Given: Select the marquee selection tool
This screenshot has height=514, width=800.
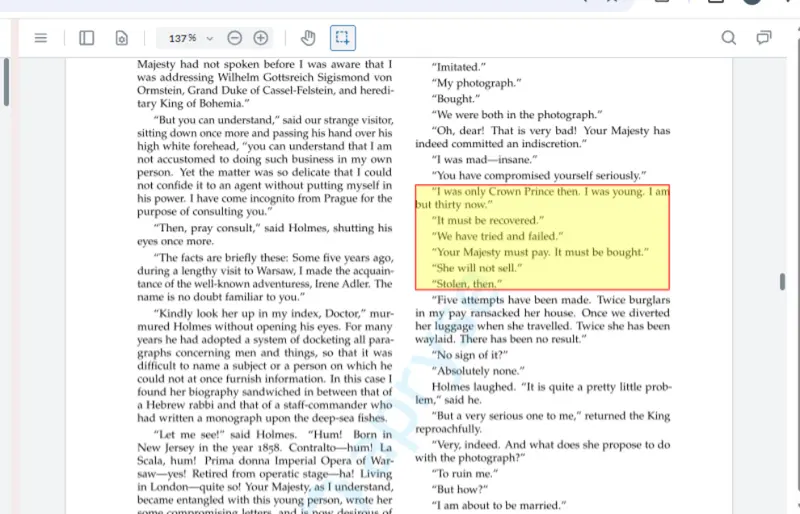Looking at the screenshot, I should pyautogui.click(x=342, y=38).
